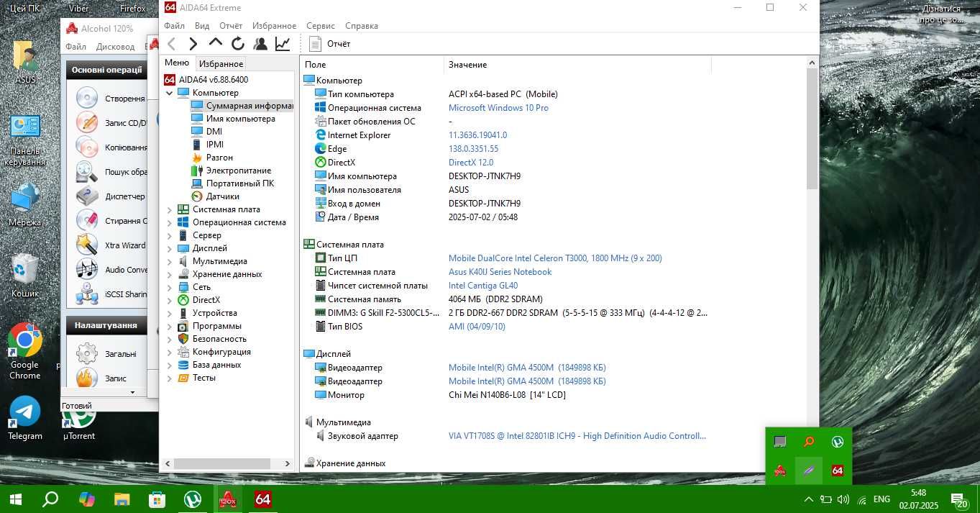The image size is (980, 513).
Task: Expand the Сеть tree node
Action: pos(170,287)
